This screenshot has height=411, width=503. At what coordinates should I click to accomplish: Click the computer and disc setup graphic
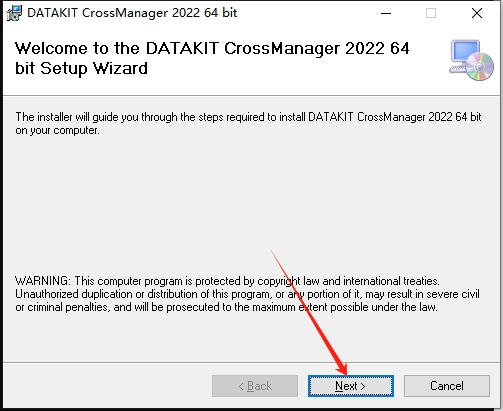pos(472,60)
